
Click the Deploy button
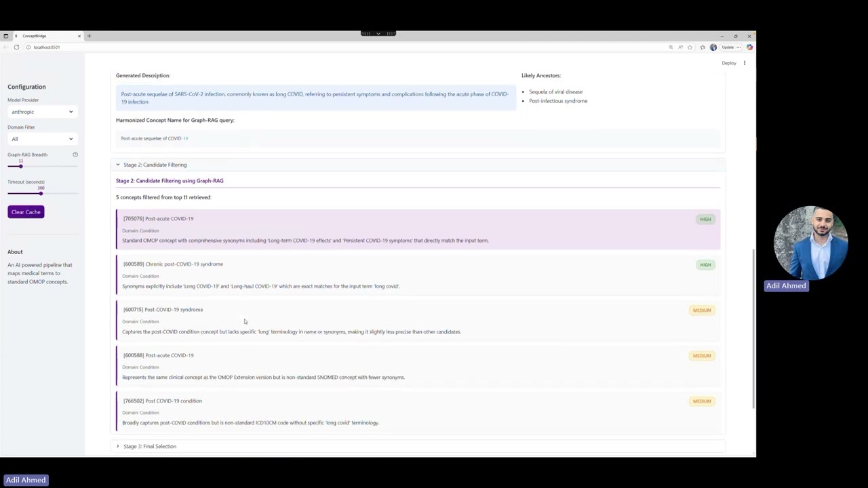(x=729, y=63)
